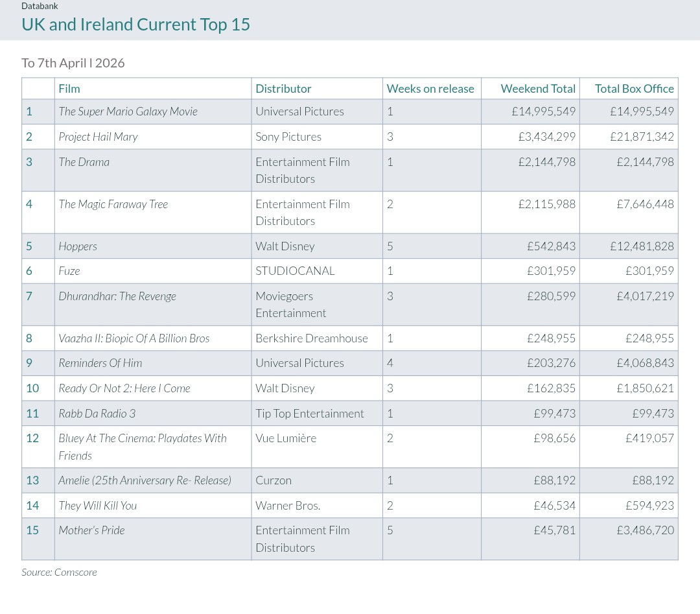
Task: Click 'The Drama' film title
Action: (84, 162)
